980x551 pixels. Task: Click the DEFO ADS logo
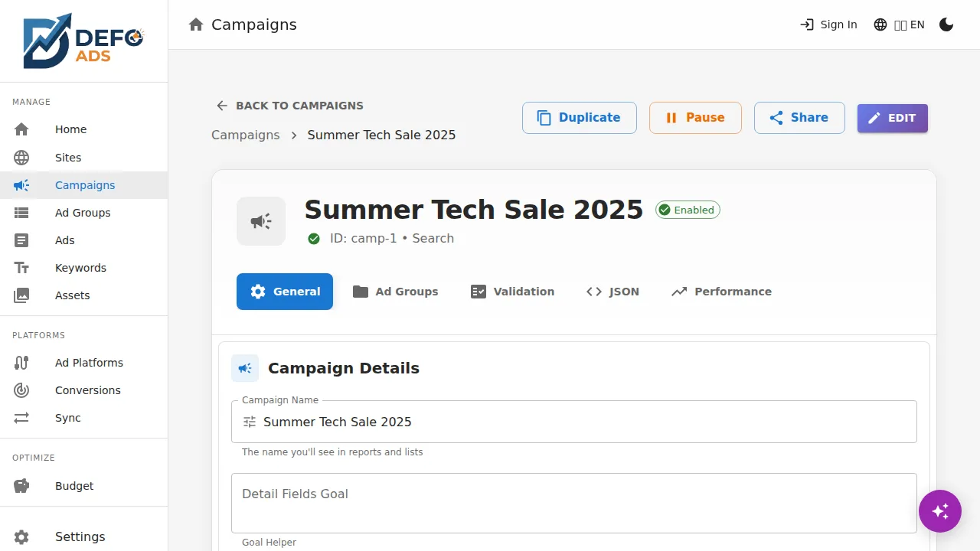(x=83, y=41)
